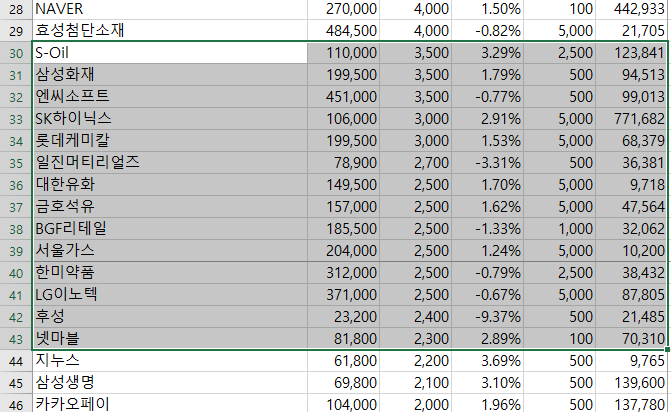This screenshot has width=671, height=412.
Task: Click the percent cell -9.37%
Action: point(487,317)
